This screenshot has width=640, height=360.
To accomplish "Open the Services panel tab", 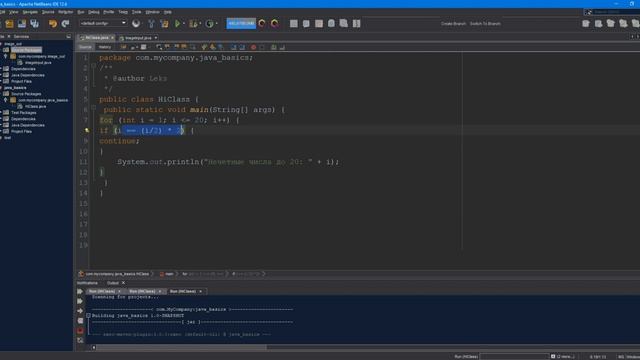I will (21, 36).
